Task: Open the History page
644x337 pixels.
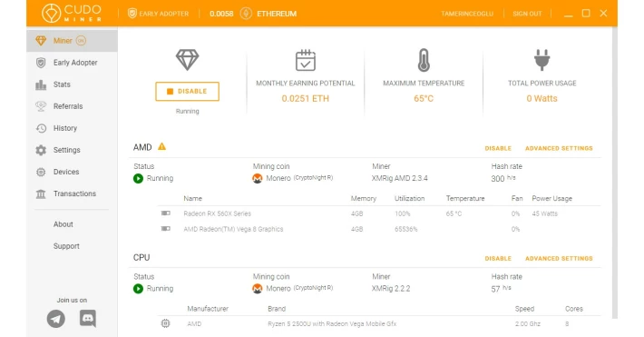Action: (72, 128)
